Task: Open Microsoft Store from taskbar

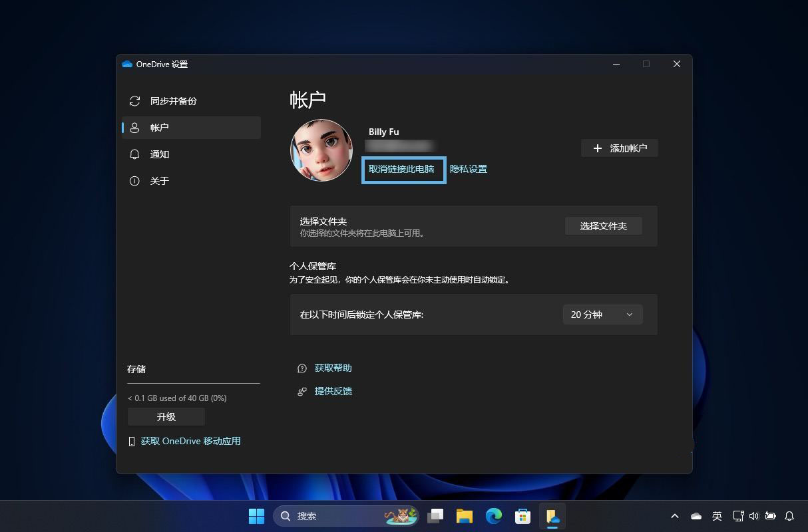Action: pos(522,516)
